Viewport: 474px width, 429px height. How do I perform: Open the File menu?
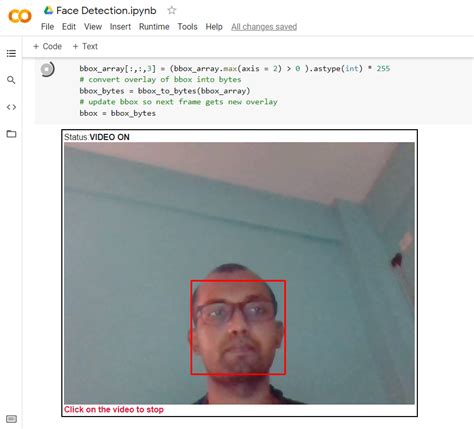[47, 27]
